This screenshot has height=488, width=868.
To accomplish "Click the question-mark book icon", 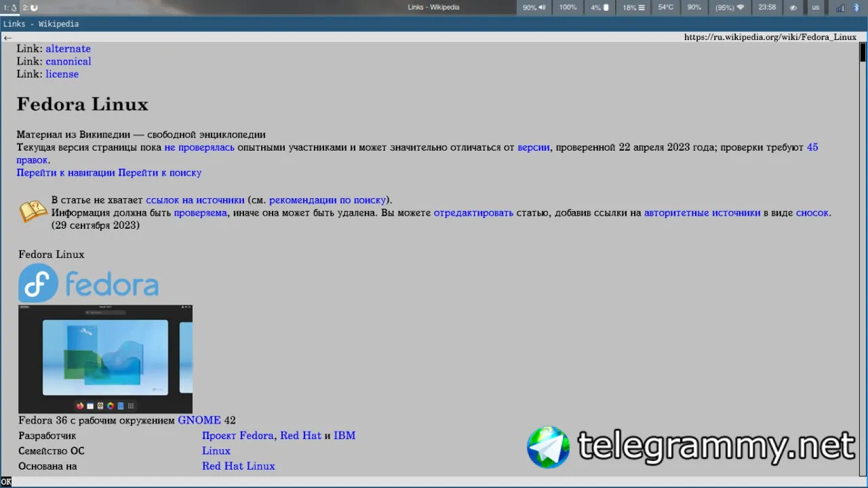I will (33, 212).
